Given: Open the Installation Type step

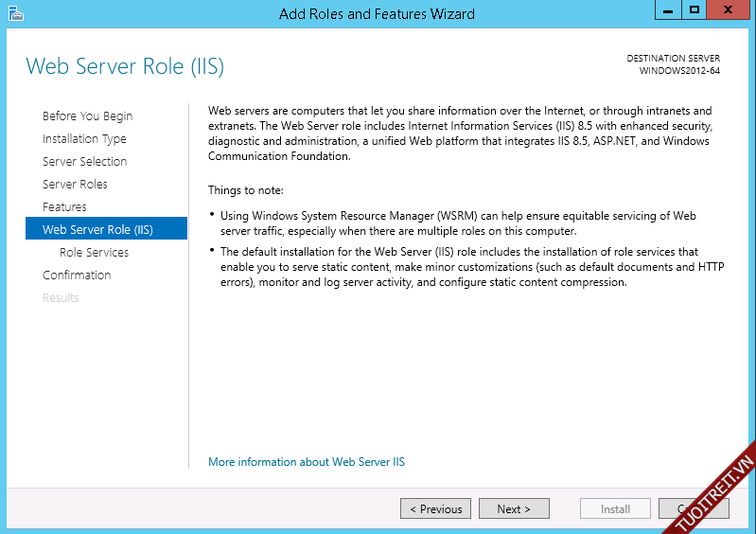Looking at the screenshot, I should (84, 139).
